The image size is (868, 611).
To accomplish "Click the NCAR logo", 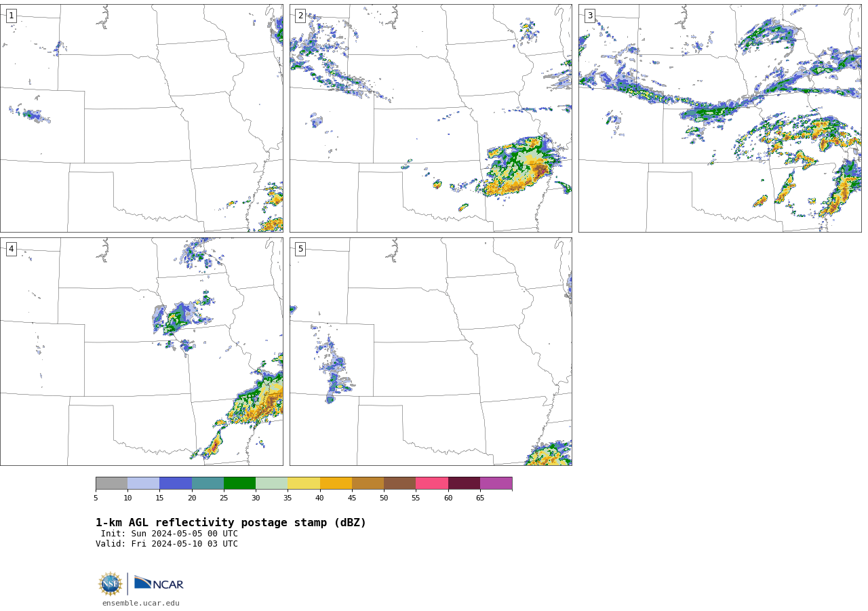I will (x=159, y=583).
